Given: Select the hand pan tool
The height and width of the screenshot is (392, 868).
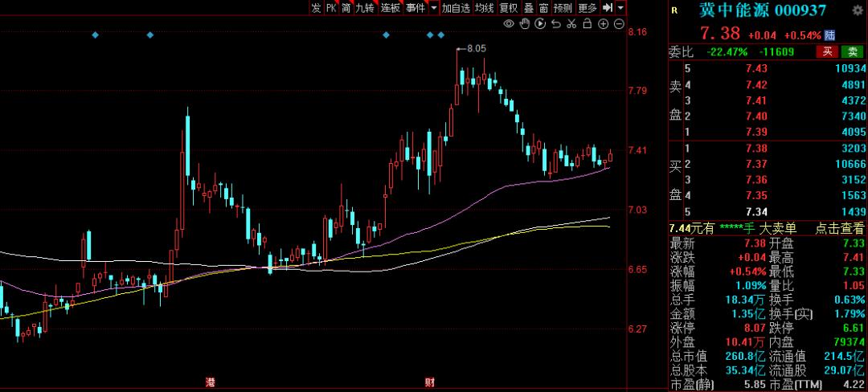Looking at the screenshot, I should tap(524, 24).
